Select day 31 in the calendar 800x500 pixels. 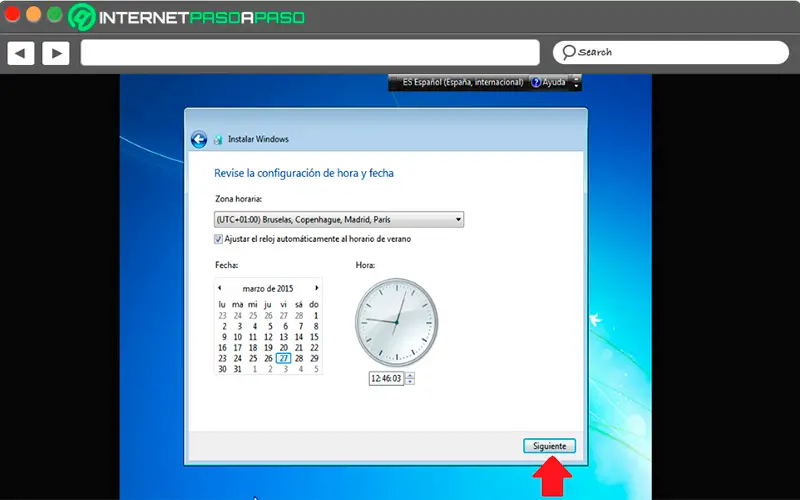237,369
